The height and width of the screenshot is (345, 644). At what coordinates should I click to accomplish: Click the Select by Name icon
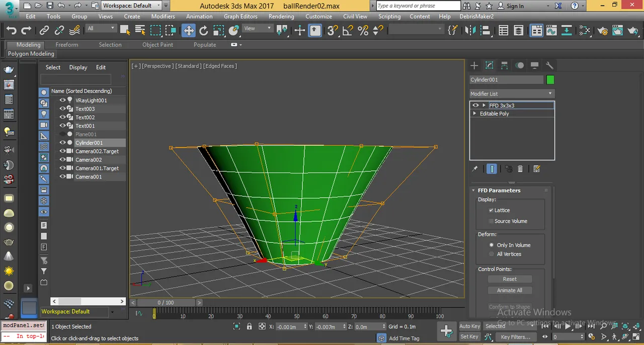pos(140,31)
